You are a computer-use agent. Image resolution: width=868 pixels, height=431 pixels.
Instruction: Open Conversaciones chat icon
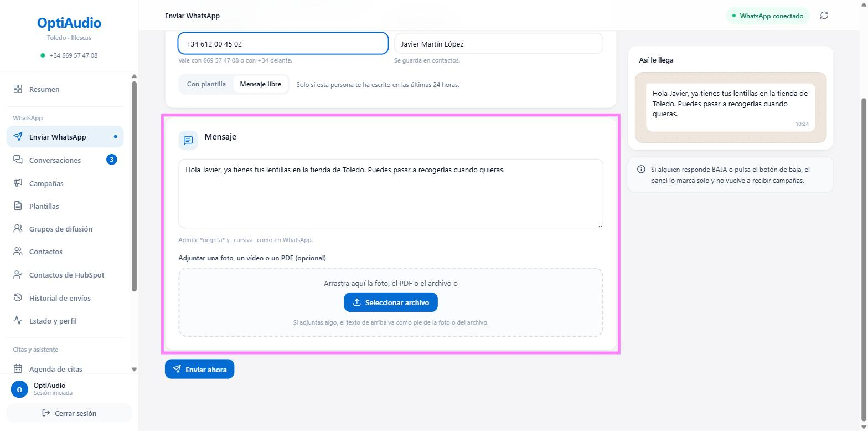pos(18,160)
